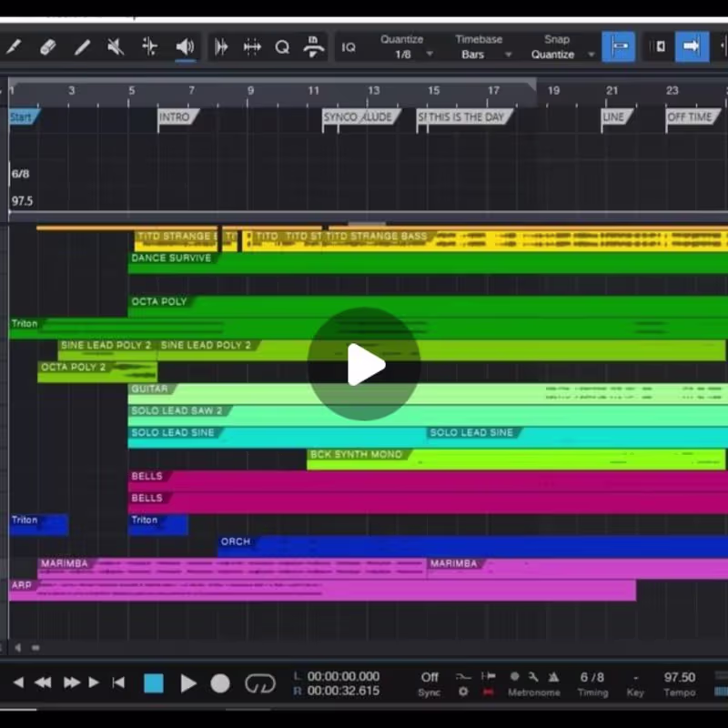Viewport: 728px width, 728px height.
Task: Open the Key selector
Action: (635, 677)
